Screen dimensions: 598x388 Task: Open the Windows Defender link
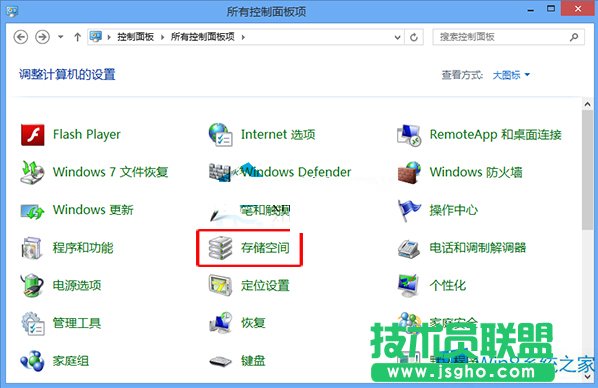coord(296,172)
